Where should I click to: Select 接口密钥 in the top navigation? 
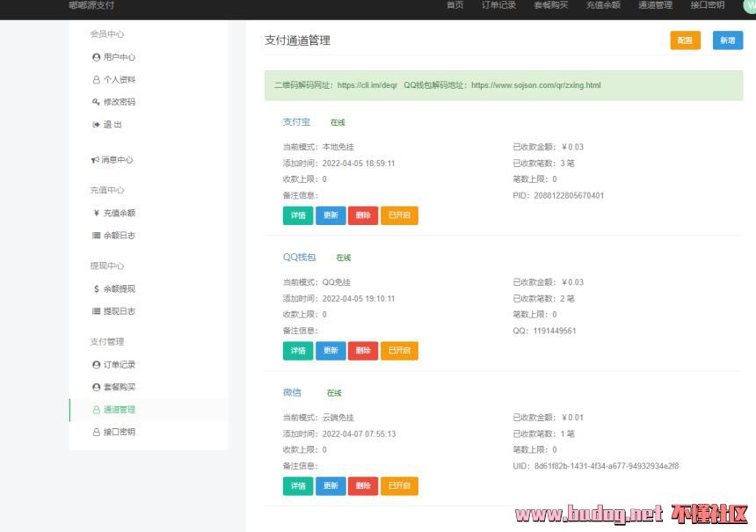click(x=707, y=5)
